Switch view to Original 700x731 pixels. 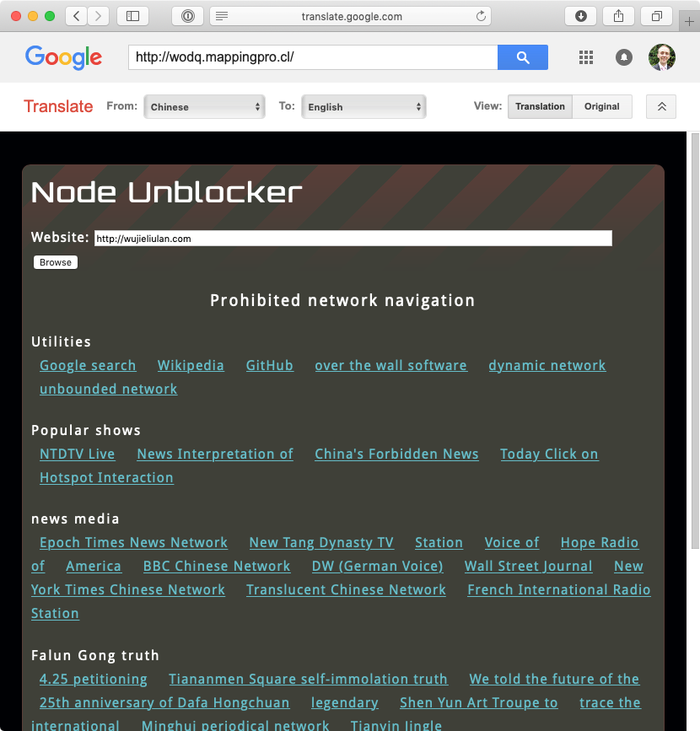pyautogui.click(x=601, y=106)
